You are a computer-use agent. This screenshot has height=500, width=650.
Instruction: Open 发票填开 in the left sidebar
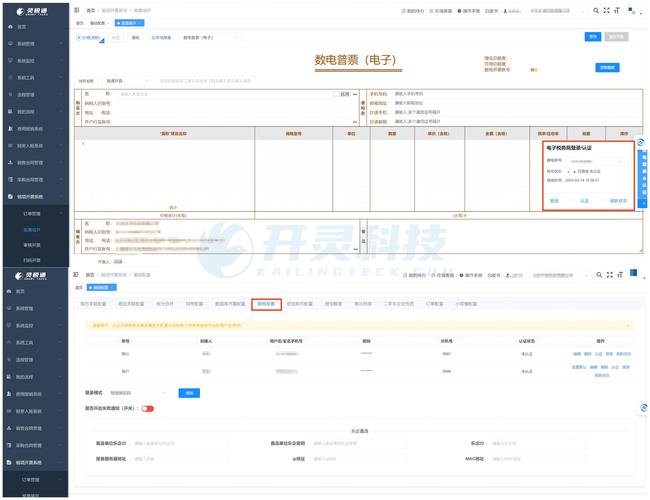pyautogui.click(x=32, y=229)
